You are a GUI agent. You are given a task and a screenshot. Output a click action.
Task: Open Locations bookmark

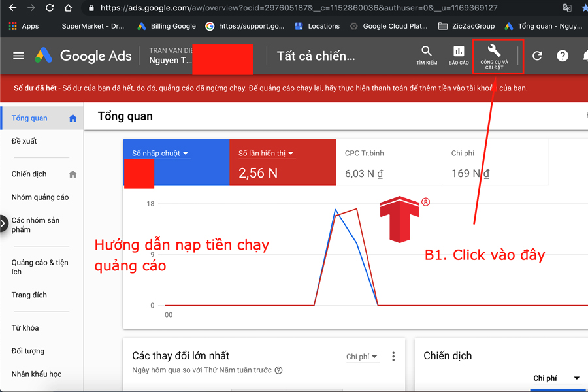(318, 26)
